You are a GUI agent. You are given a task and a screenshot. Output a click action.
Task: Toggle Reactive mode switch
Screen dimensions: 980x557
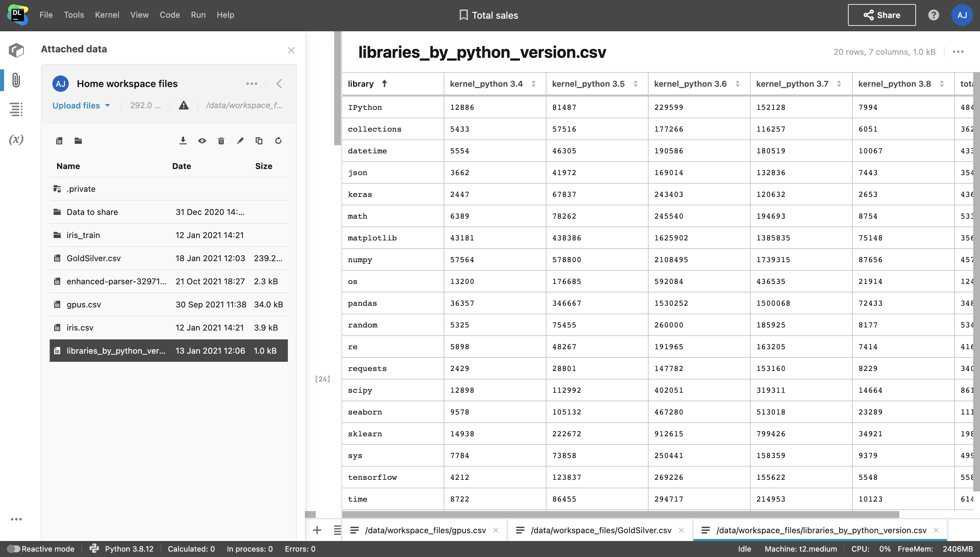(13, 548)
